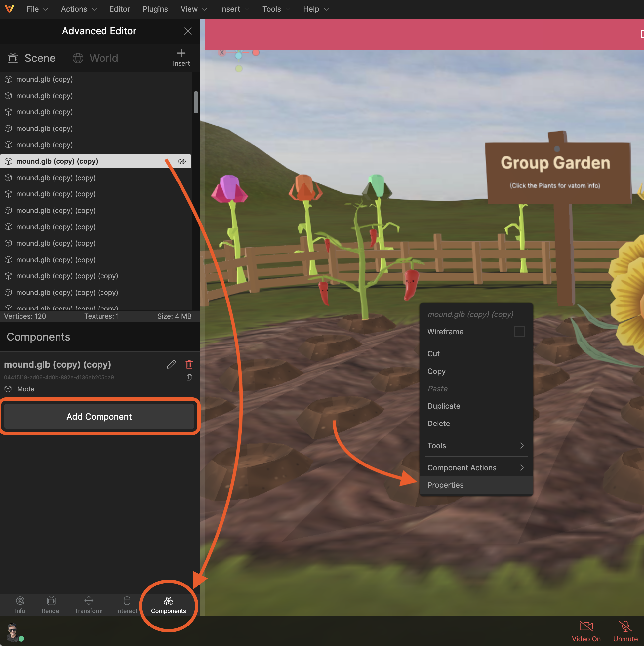Viewport: 644px width, 646px height.
Task: Copy the object ID with clipboard icon
Action: tap(189, 377)
